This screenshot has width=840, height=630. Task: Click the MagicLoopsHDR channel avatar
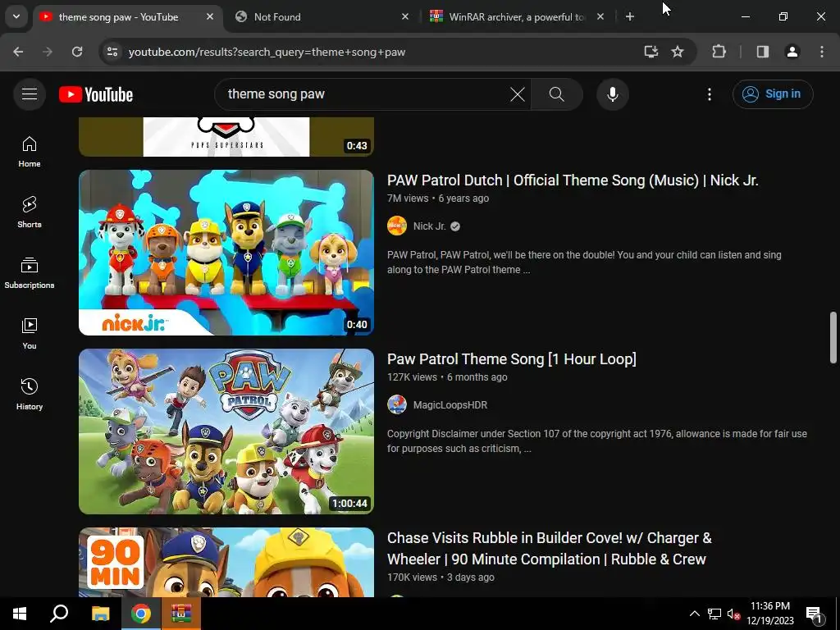pyautogui.click(x=397, y=405)
